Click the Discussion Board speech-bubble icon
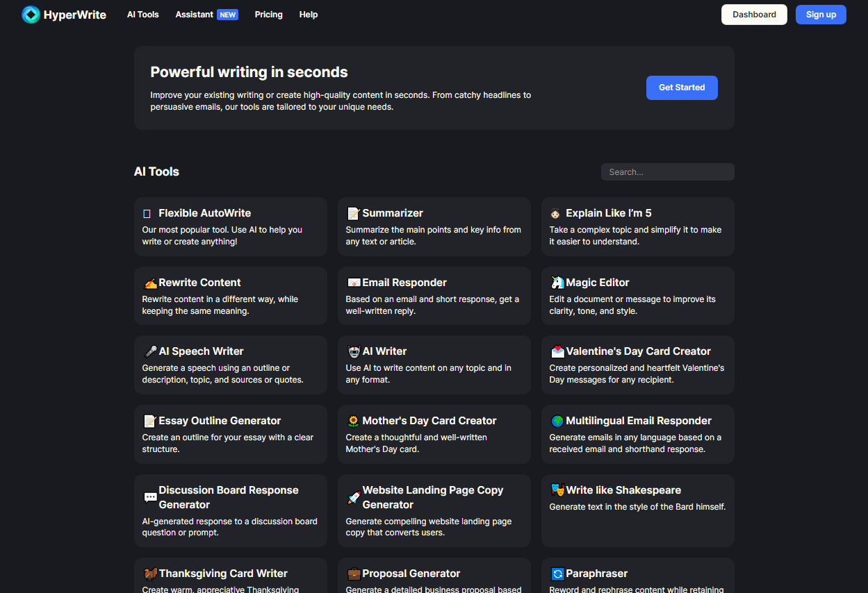This screenshot has height=593, width=868. click(150, 498)
